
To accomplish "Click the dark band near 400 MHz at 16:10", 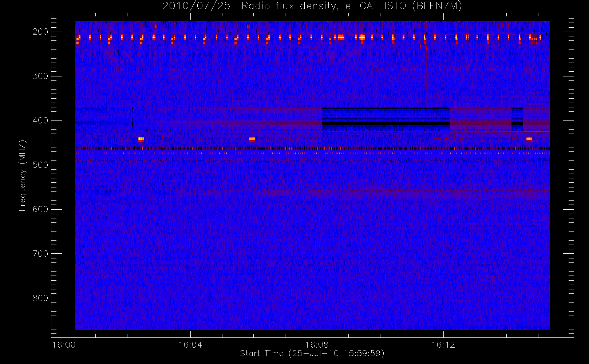I will click(386, 123).
